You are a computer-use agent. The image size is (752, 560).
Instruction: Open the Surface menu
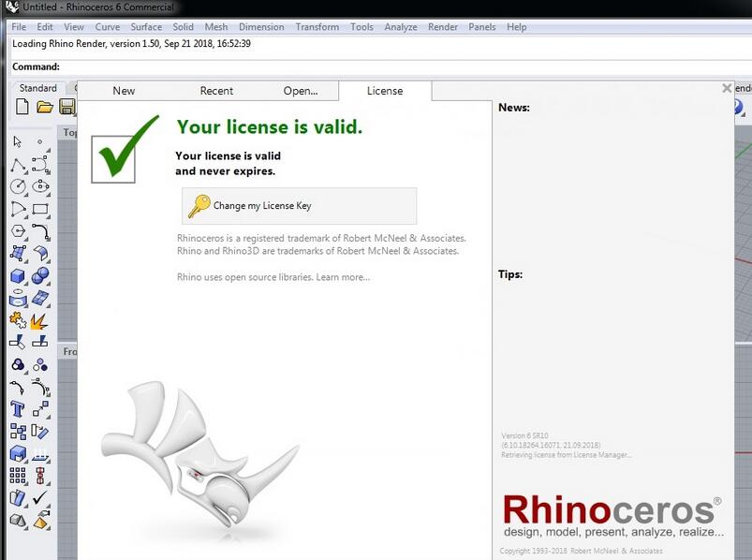pos(146,27)
